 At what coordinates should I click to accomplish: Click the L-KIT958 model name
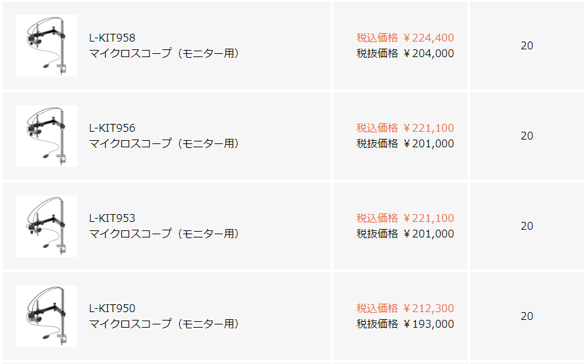pos(112,38)
